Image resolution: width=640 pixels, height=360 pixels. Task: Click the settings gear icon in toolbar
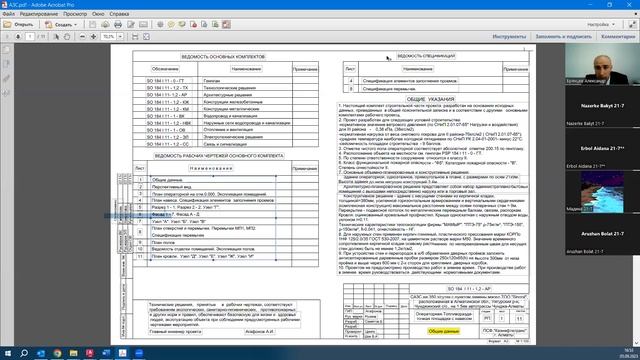click(160, 24)
